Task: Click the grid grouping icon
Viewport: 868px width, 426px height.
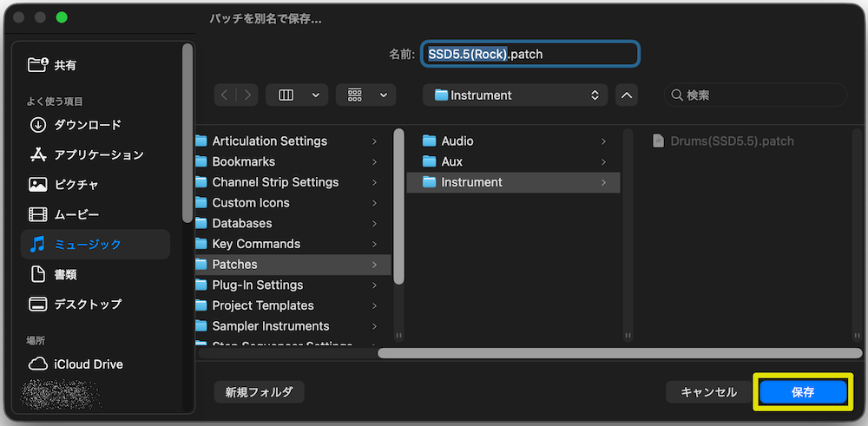Action: coord(355,95)
